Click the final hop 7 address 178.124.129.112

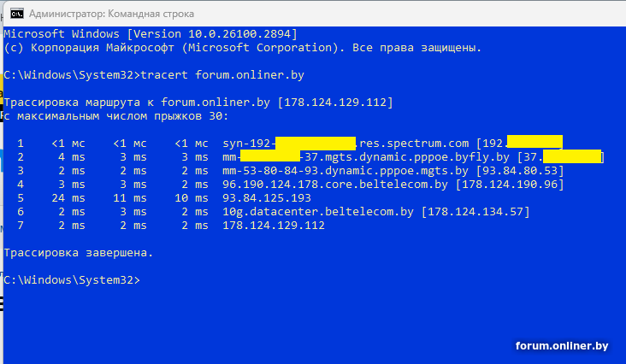[274, 225]
